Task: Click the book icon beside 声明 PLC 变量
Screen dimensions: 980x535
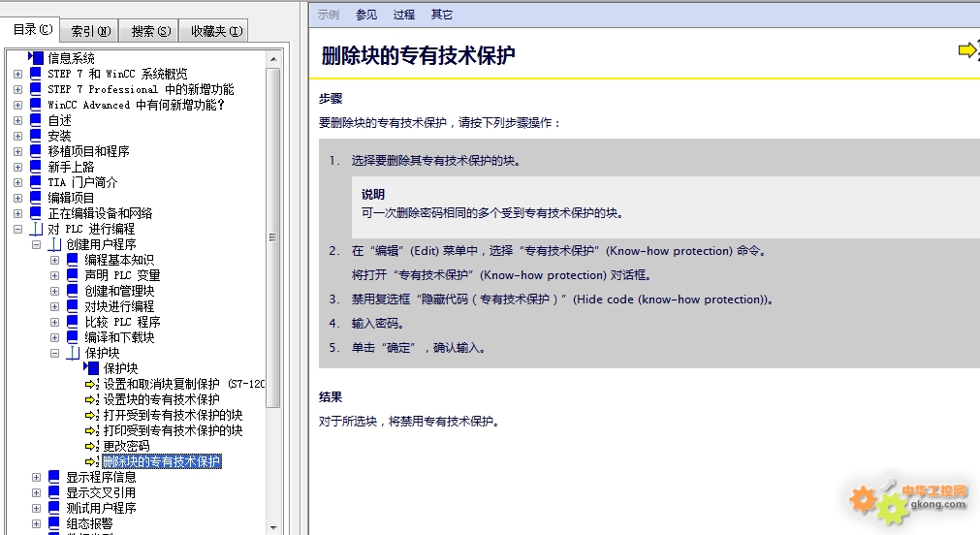Action: pos(73,275)
